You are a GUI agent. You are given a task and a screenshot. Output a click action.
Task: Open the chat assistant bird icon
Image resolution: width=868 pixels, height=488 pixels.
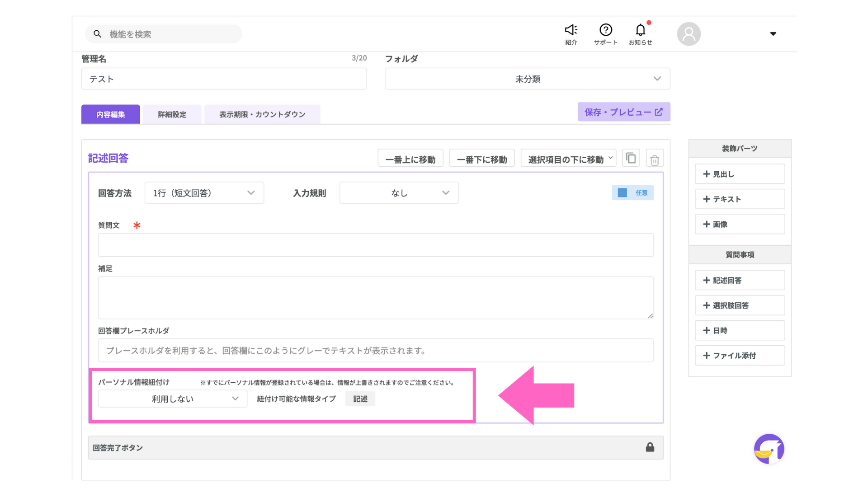tap(769, 449)
